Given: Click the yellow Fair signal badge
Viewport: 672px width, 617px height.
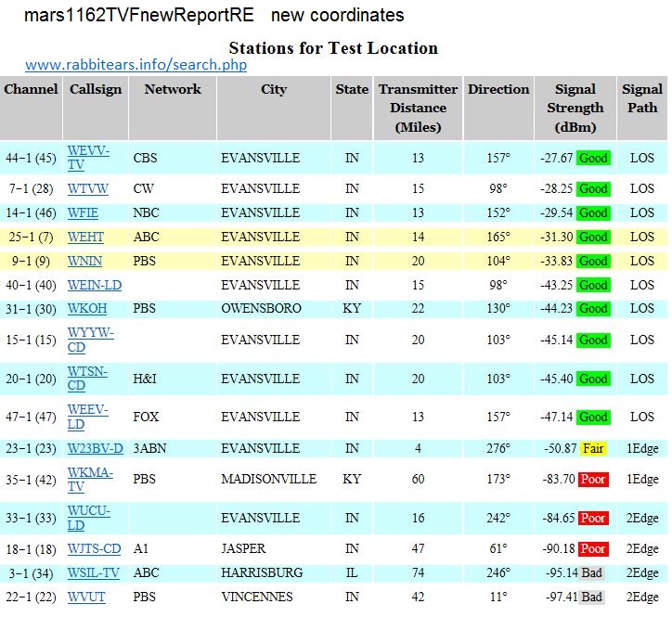Looking at the screenshot, I should click(593, 449).
